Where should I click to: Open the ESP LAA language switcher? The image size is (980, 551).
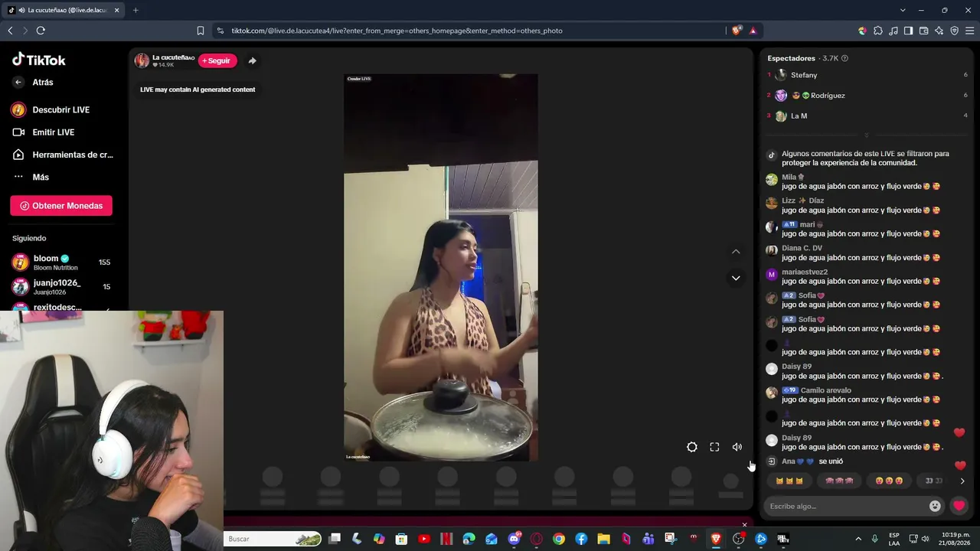894,539
